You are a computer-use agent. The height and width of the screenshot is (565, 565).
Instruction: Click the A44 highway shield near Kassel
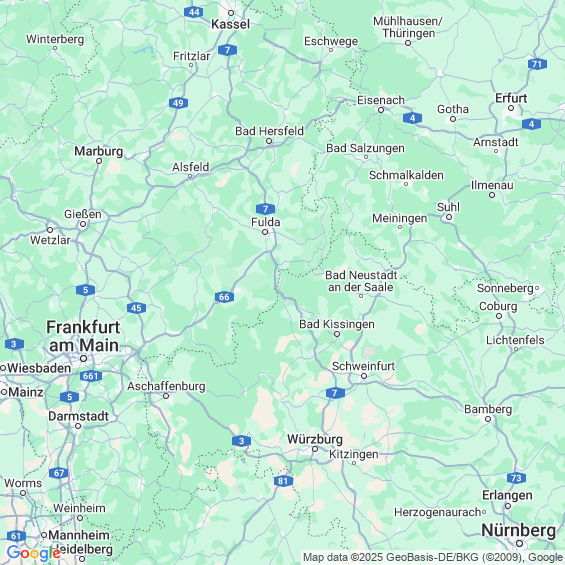coord(193,12)
